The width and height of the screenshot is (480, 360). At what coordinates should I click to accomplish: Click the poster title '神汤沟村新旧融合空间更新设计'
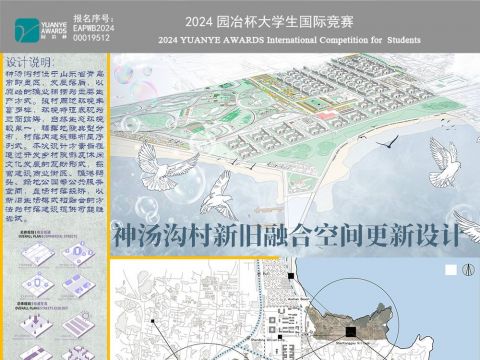[x=287, y=235]
